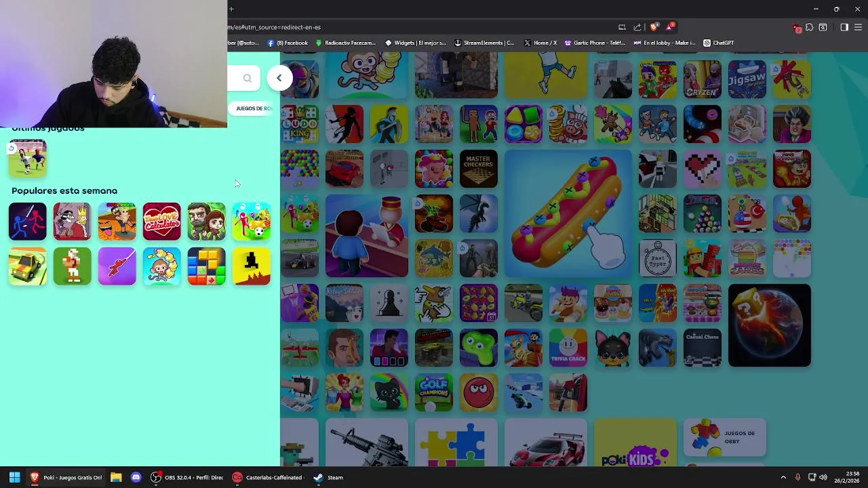Open the block puzzle popular game
The width and height of the screenshot is (868, 488).
206,266
